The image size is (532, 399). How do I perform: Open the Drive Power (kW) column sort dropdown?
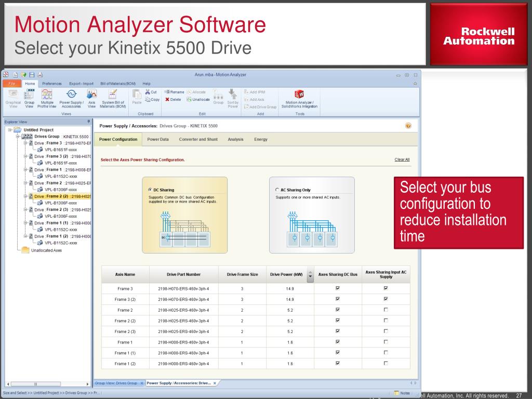310,274
